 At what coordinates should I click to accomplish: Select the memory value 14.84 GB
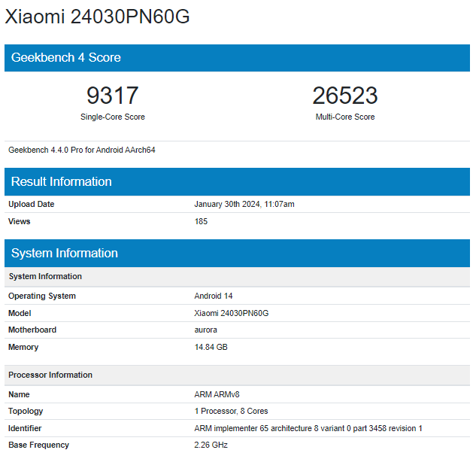[211, 347]
